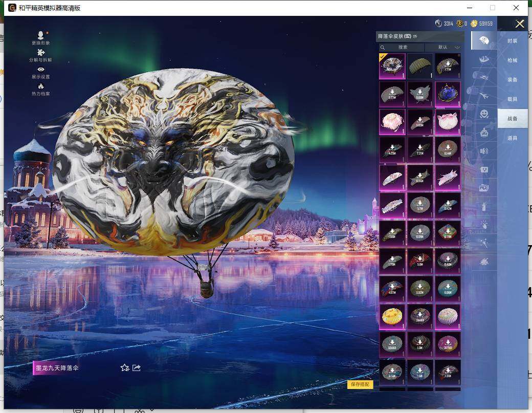532x413 pixels.
Task: Select the airplane category icon in the sidebar
Action: click(x=484, y=96)
